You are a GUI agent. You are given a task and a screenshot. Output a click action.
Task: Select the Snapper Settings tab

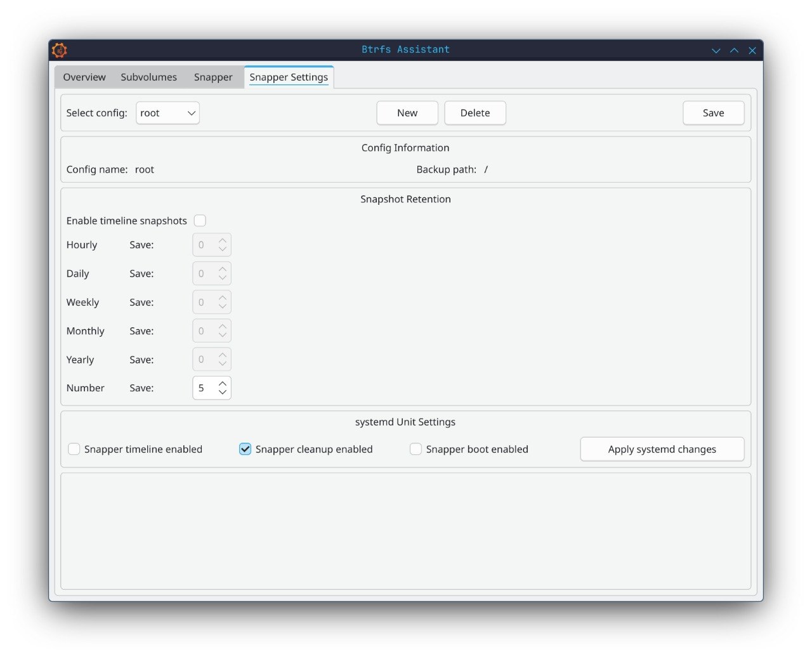click(289, 77)
